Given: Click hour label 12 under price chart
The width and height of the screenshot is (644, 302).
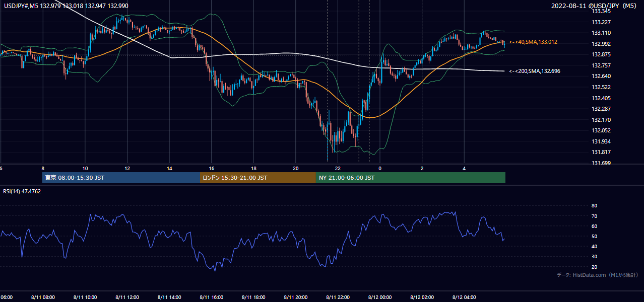Looking at the screenshot, I should (x=127, y=169).
